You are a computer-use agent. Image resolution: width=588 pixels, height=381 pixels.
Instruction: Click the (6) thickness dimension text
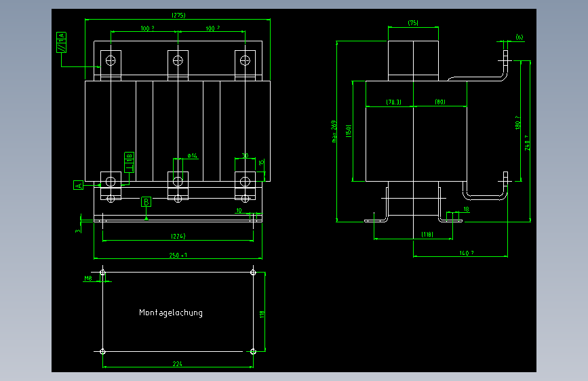(x=520, y=37)
